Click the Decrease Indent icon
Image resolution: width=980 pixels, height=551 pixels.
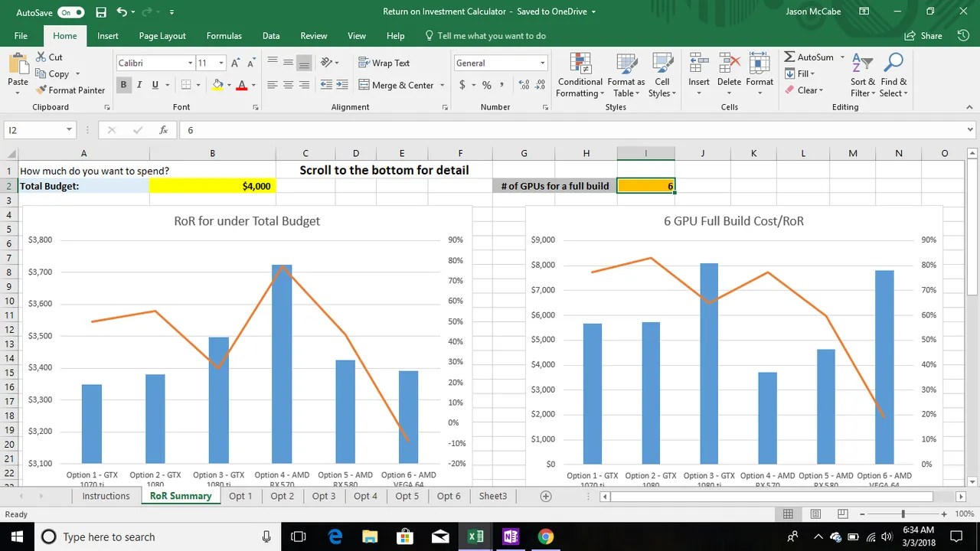(x=327, y=85)
